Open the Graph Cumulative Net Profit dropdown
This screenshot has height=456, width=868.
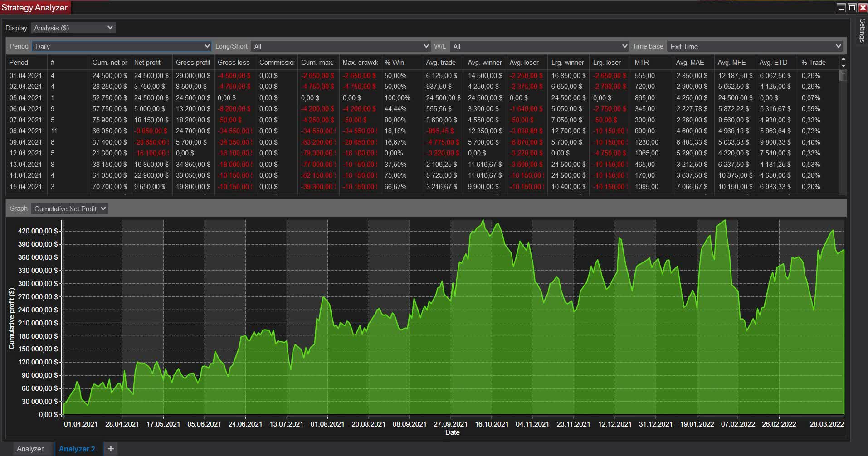coord(69,209)
